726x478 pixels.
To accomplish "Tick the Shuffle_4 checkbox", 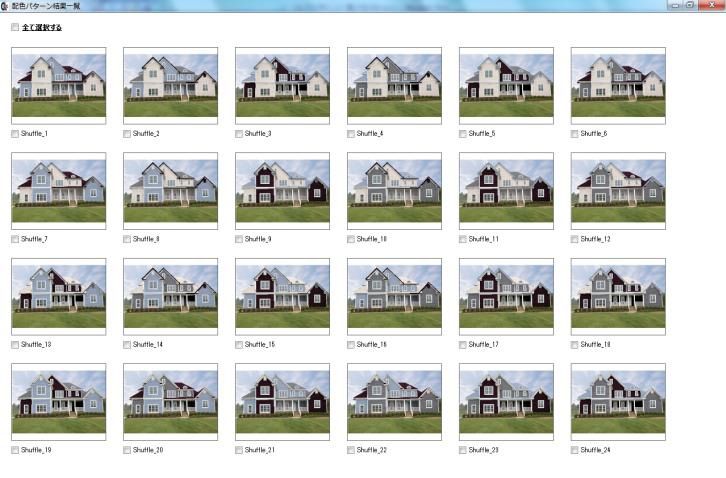I will (351, 134).
